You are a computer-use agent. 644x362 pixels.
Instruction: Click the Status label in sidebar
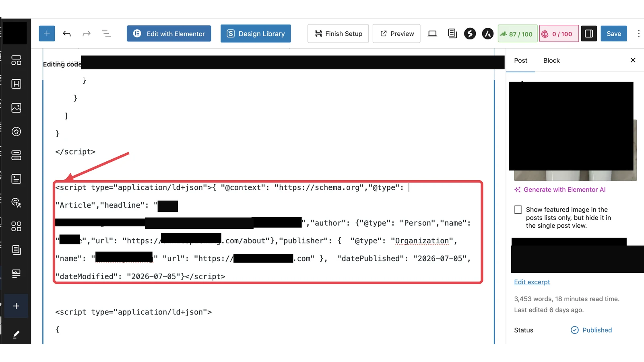pyautogui.click(x=524, y=330)
